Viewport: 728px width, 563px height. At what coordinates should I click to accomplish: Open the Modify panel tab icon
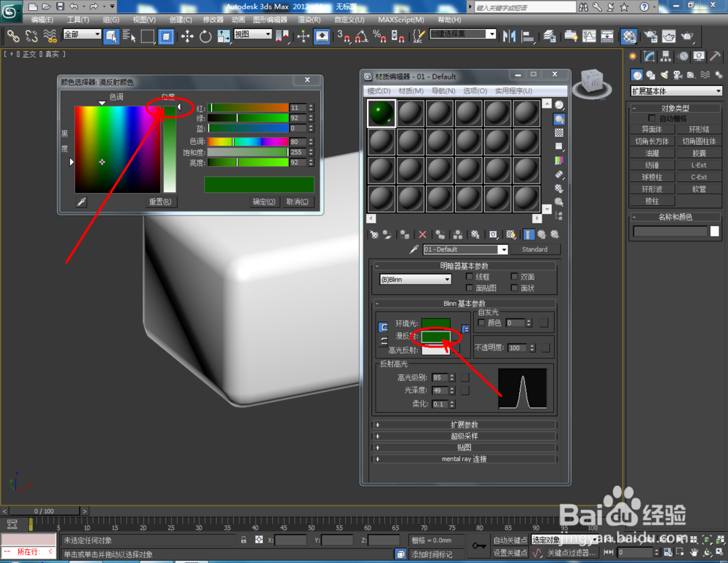(649, 57)
